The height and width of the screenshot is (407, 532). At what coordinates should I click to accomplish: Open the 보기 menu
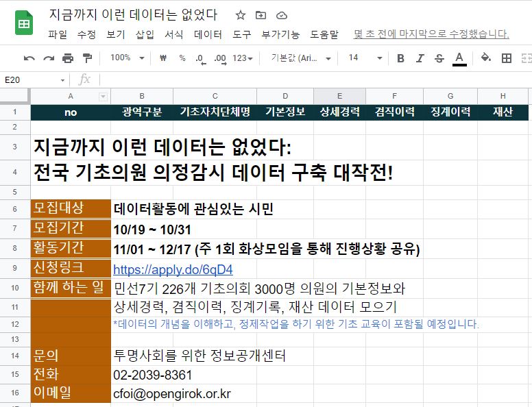click(x=116, y=34)
